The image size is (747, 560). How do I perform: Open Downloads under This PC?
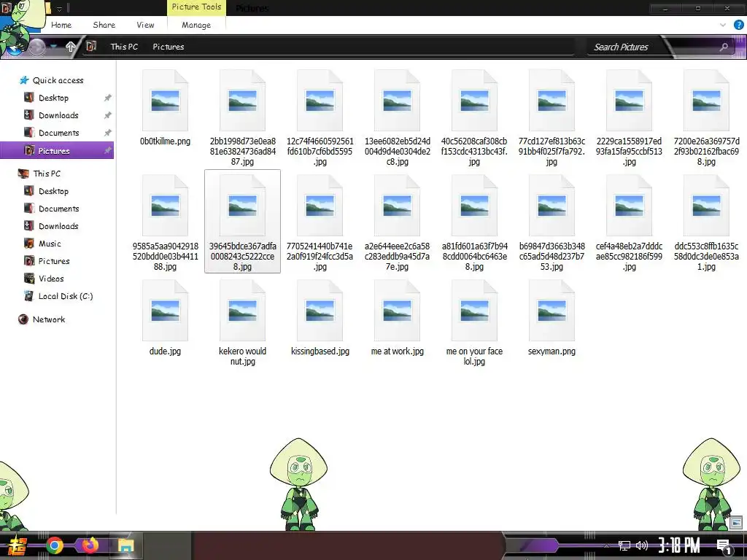point(58,226)
